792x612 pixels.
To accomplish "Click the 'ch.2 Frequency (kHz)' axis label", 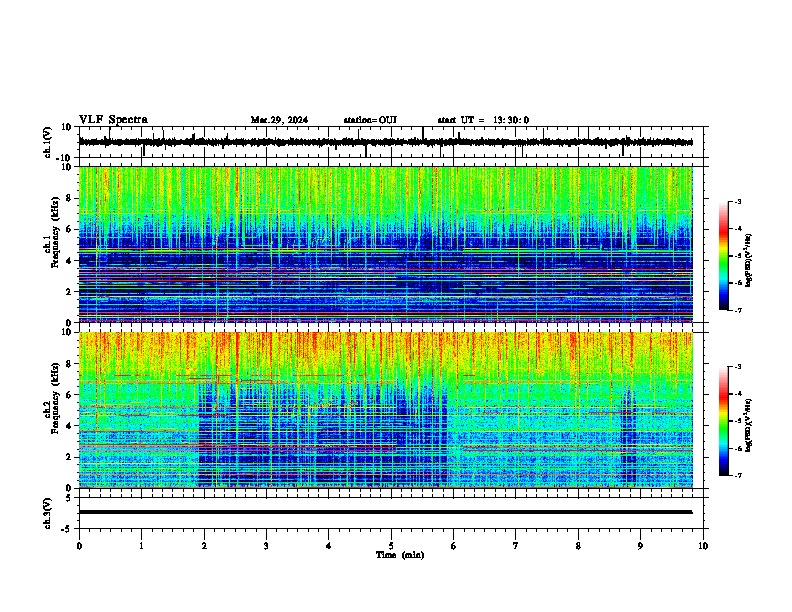I will (51, 397).
